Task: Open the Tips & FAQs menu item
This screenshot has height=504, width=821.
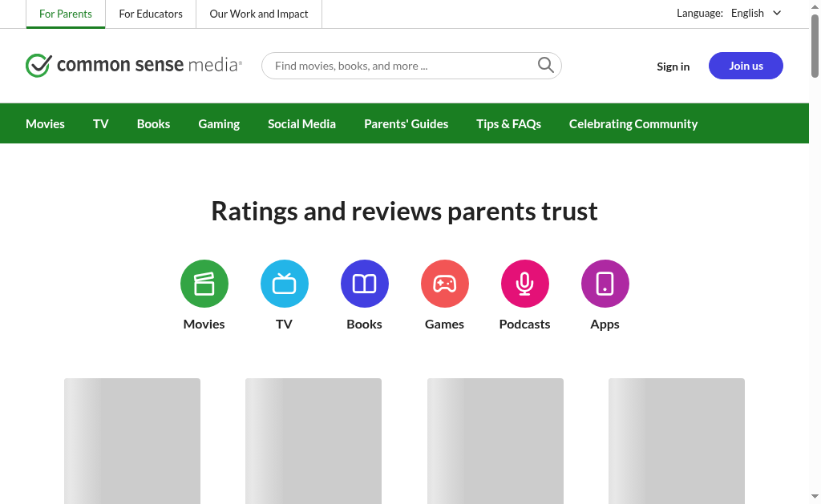Action: coord(508,124)
